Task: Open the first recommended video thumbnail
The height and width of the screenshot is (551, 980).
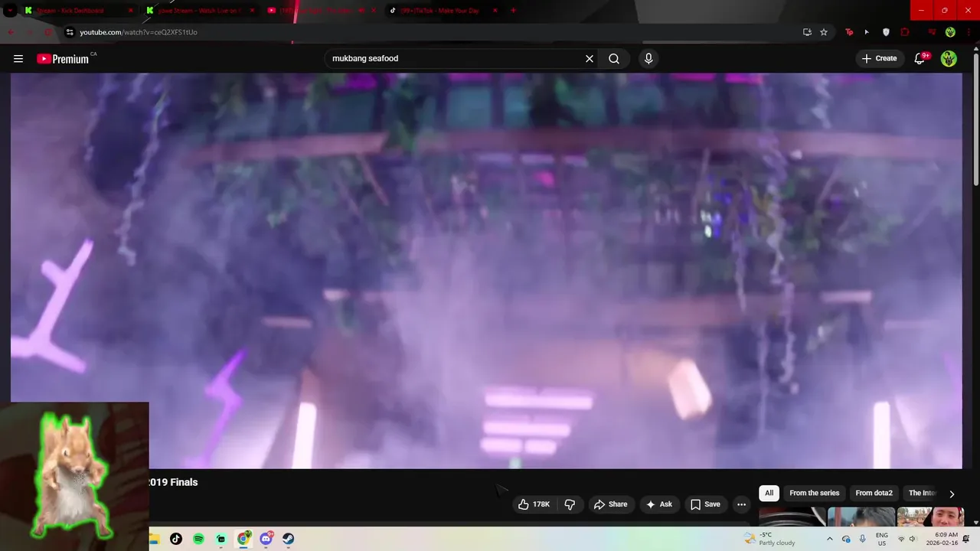Action: pyautogui.click(x=792, y=517)
